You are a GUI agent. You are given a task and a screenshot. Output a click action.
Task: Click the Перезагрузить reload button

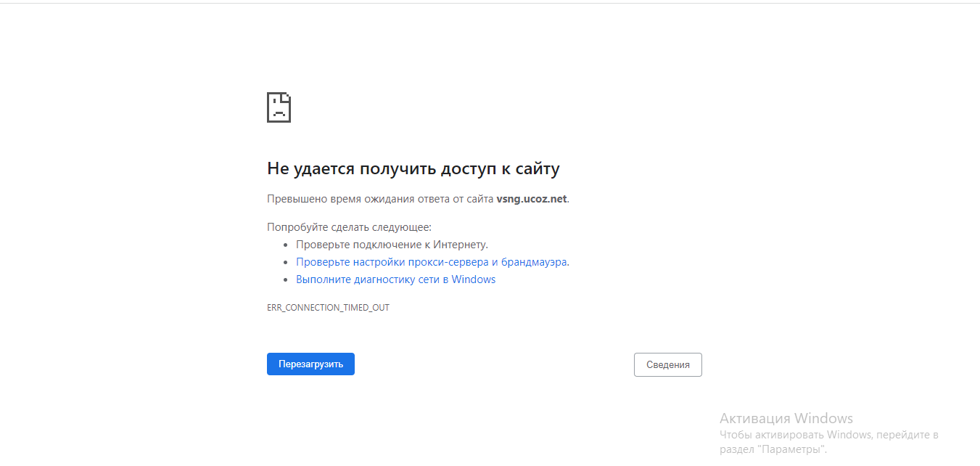pos(310,364)
